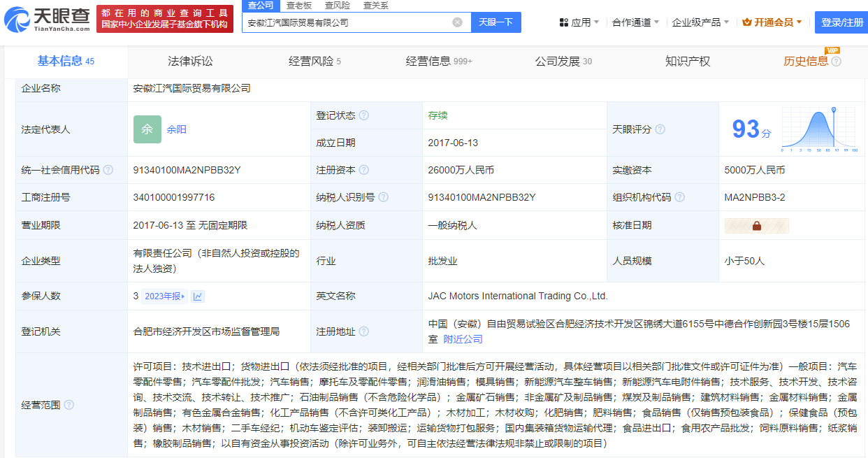This screenshot has width=868, height=458.
Task: Switch to 查风险 search tab
Action: point(338,6)
